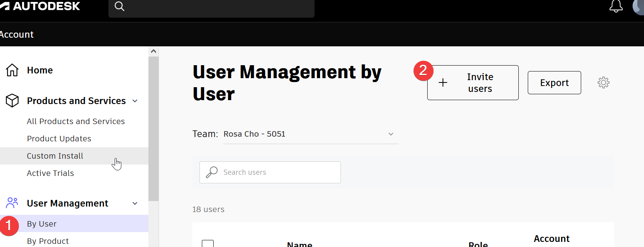Open Active Trials

tap(50, 173)
